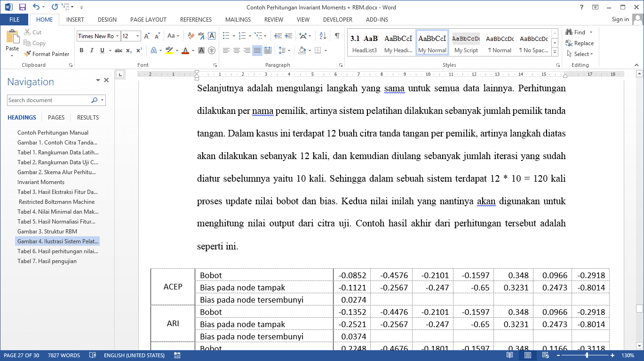Click the Replace button
Viewport: 644px width, 361px height.
pyautogui.click(x=580, y=43)
